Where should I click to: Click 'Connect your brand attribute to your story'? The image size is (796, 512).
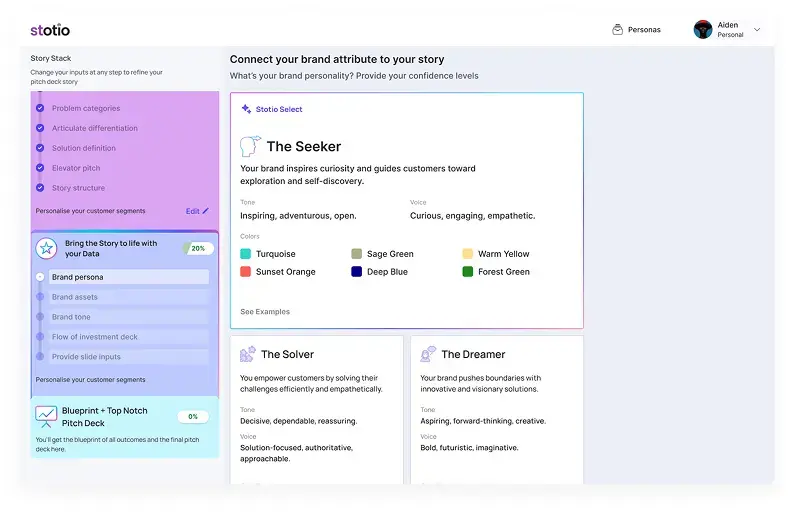coord(337,59)
